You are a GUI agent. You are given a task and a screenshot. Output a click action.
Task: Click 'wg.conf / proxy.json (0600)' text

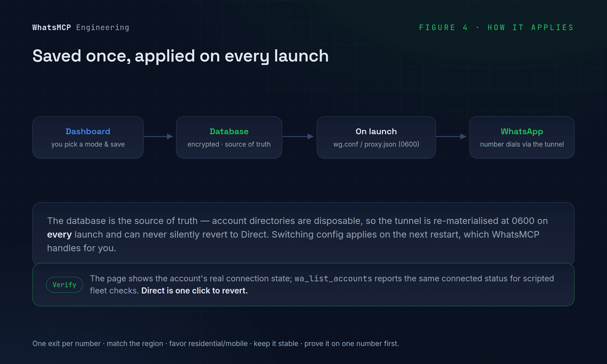(x=376, y=144)
